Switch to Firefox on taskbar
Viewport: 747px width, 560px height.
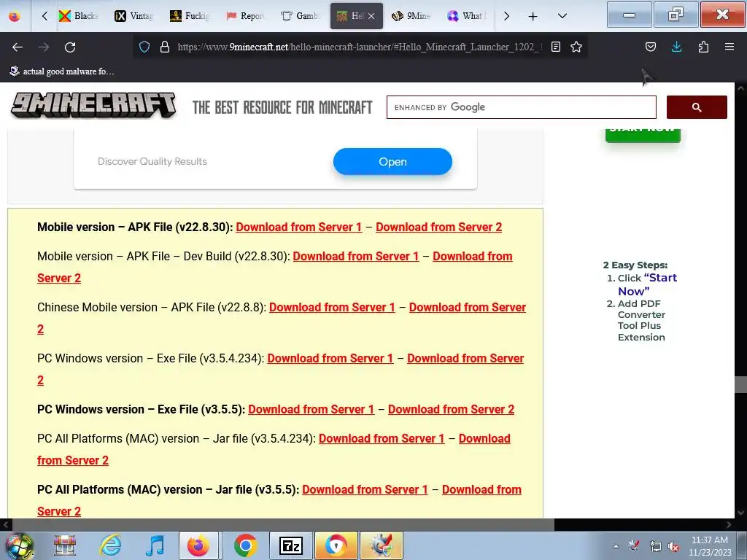click(198, 545)
